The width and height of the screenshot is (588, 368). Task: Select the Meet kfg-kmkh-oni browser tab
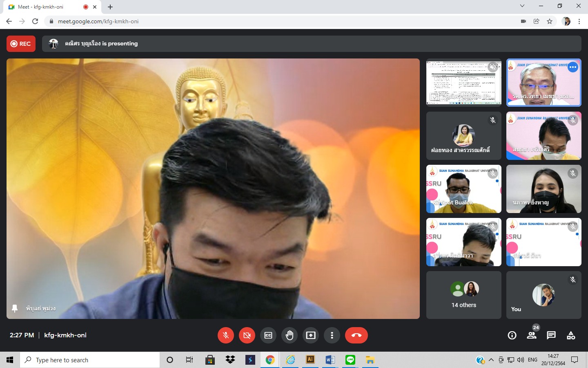click(45, 7)
